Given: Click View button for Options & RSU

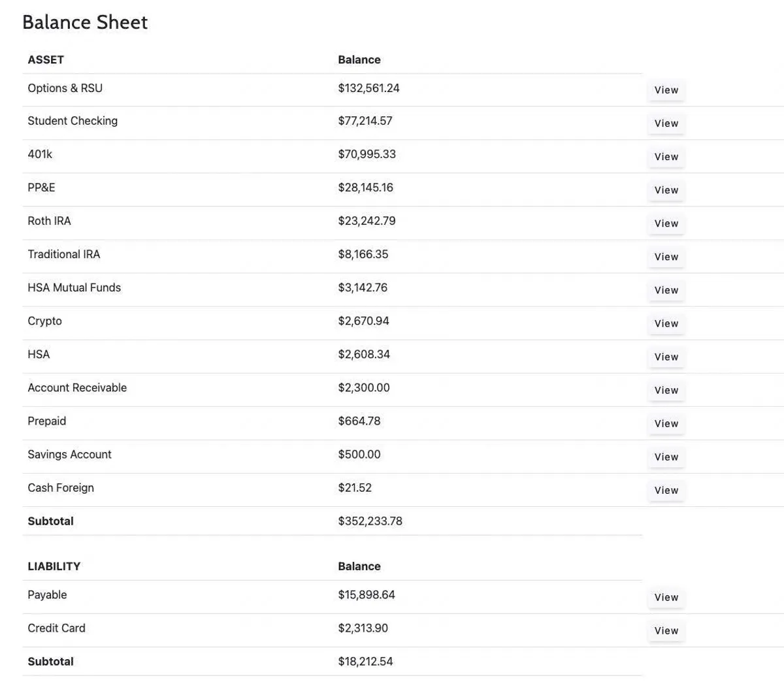Looking at the screenshot, I should [x=666, y=90].
